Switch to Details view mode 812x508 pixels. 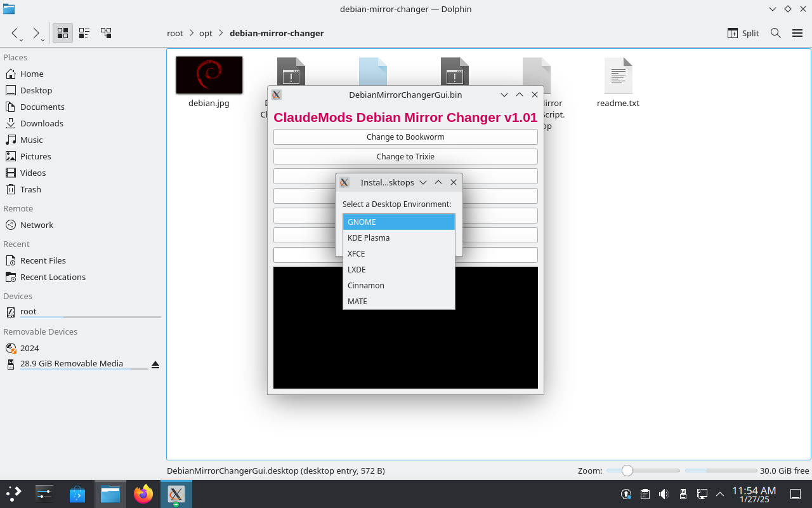coord(106,33)
